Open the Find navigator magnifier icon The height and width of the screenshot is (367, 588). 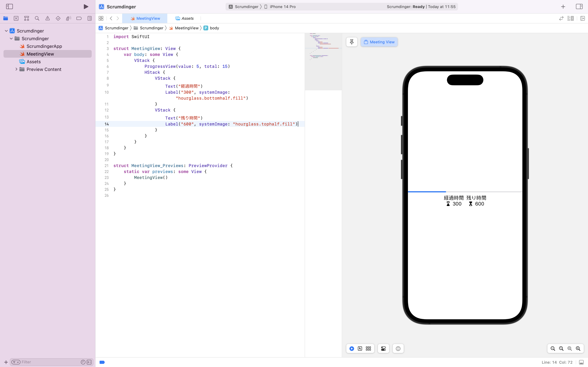pos(37,19)
